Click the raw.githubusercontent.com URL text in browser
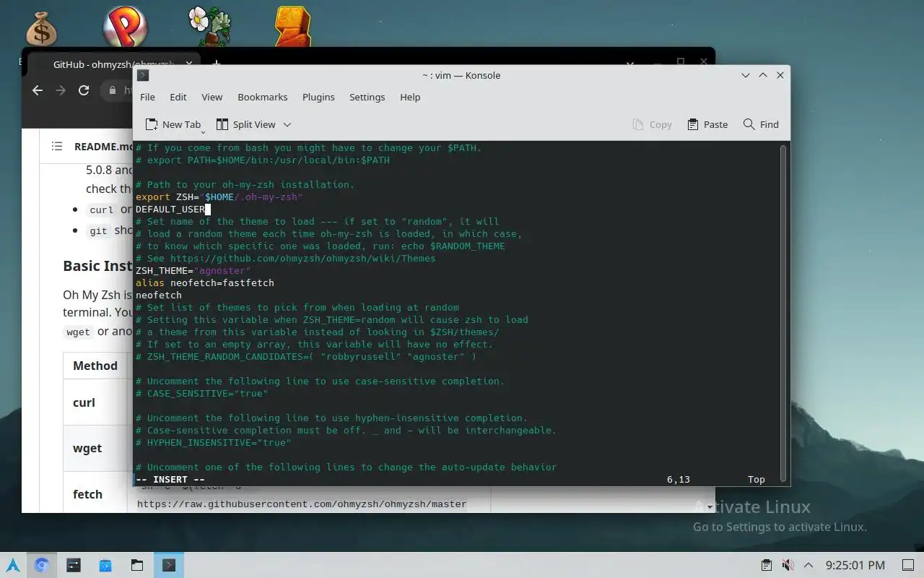The height and width of the screenshot is (578, 924). [x=302, y=504]
